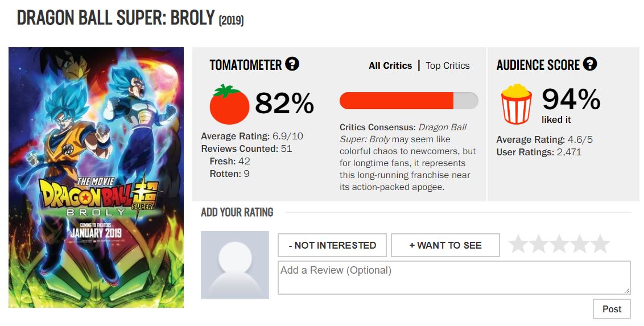Click the Tomatometer help question mark icon
Viewport: 644px width, 326px height.
[x=292, y=64]
